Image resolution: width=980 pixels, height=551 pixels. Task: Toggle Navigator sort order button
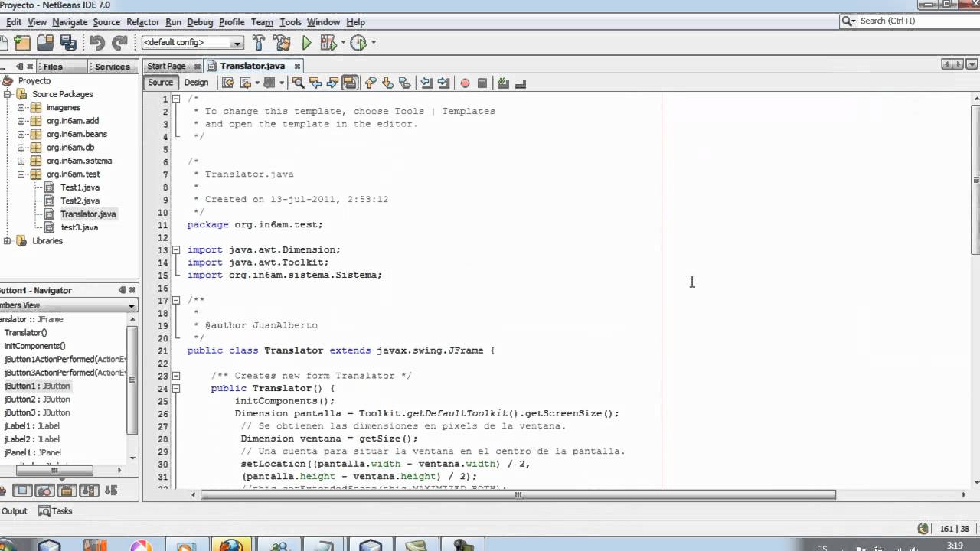click(111, 491)
